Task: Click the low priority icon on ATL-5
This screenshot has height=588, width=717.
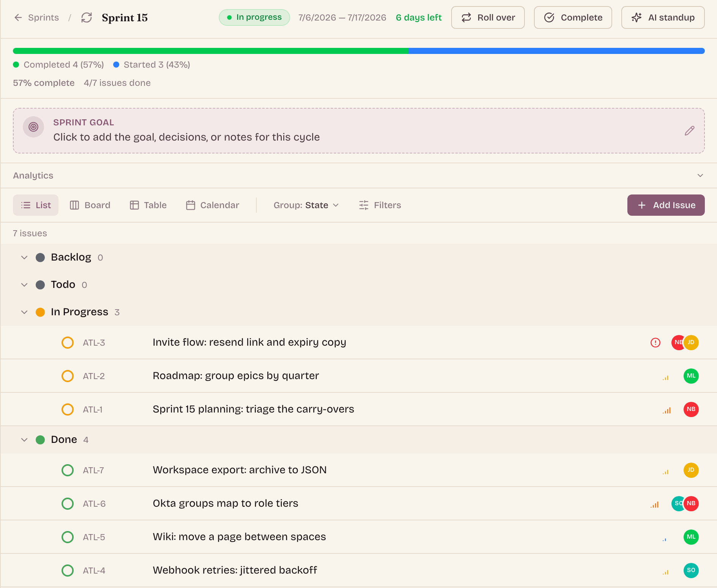Action: point(665,539)
